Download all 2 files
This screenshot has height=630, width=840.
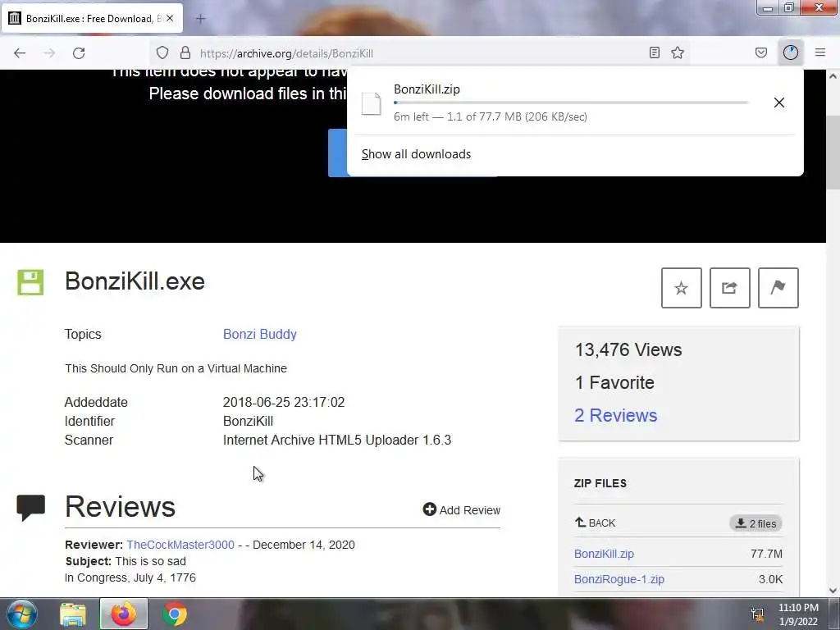click(756, 523)
